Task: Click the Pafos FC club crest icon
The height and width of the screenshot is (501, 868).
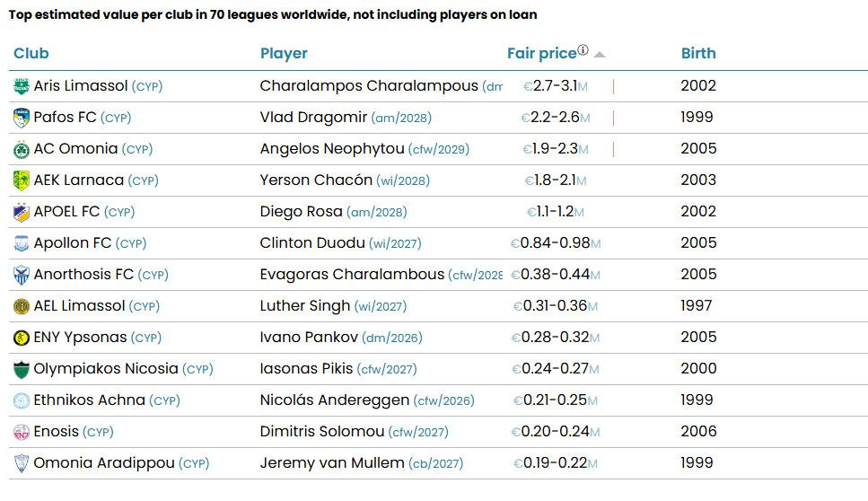Action: coord(22,118)
